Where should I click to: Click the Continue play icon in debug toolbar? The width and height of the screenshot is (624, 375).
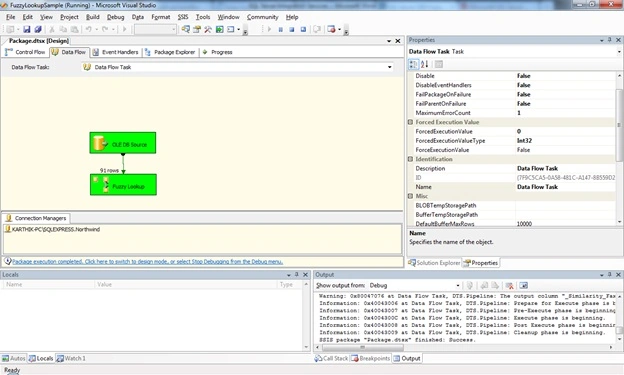pyautogui.click(x=269, y=29)
